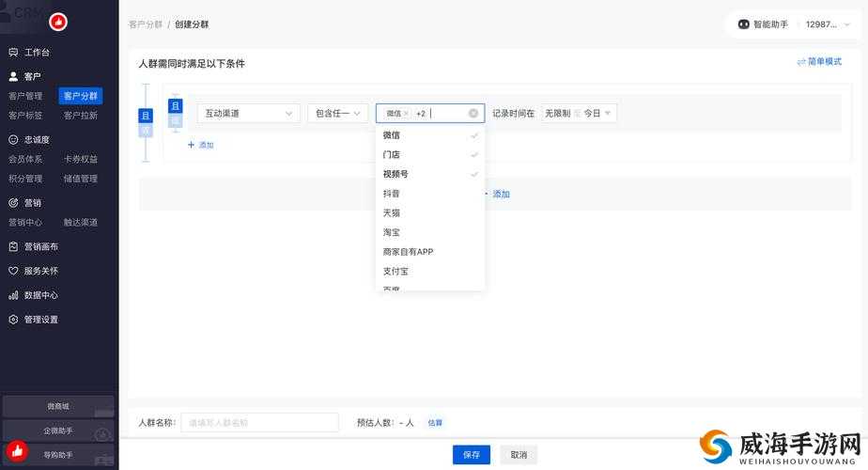Open 积分管理 in sidebar
Viewport: 868px width, 470px height.
[x=25, y=179]
